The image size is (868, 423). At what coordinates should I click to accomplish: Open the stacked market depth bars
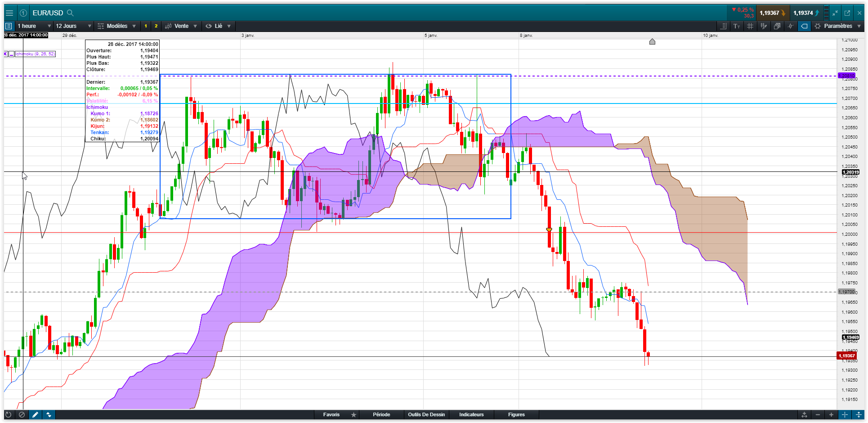(x=826, y=13)
